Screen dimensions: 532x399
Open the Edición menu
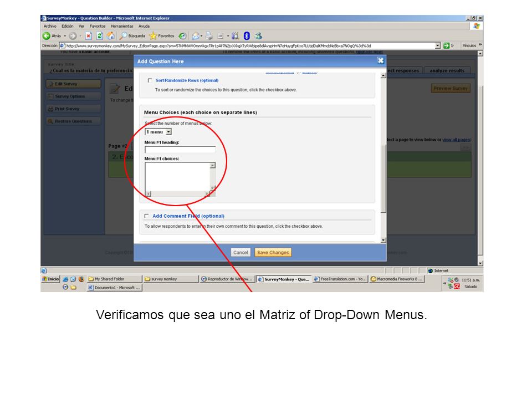point(67,26)
